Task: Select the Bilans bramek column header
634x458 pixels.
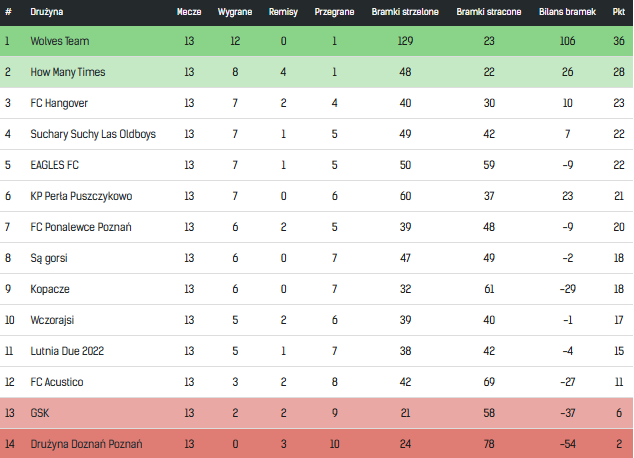Action: (567, 12)
